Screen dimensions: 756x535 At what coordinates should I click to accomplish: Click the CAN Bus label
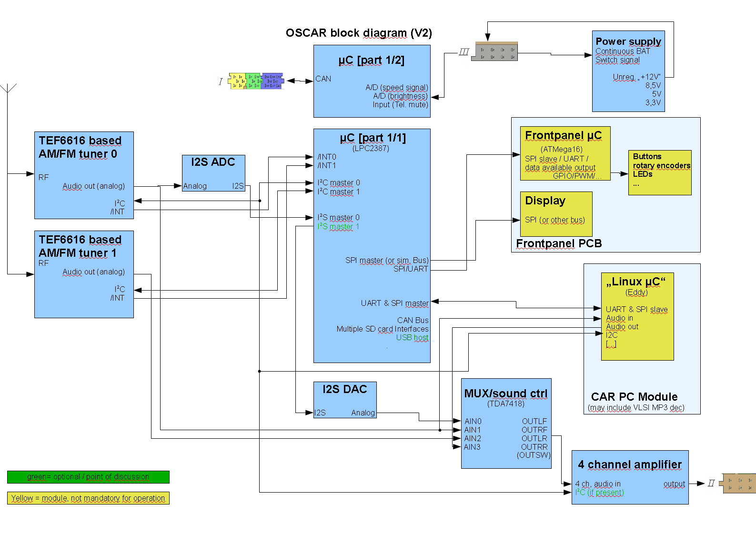[x=413, y=320]
